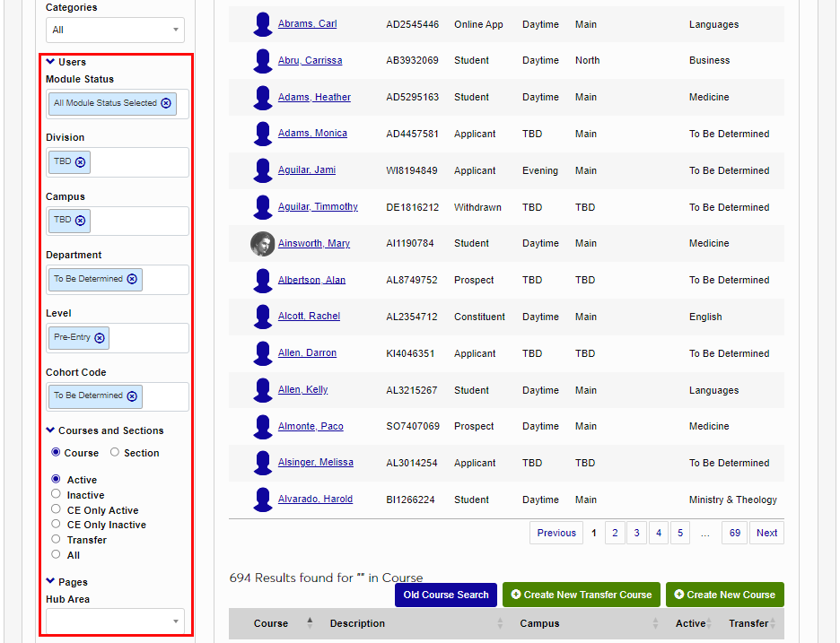Choose the CE Only Active option
Viewport: 840px width, 643px height.
coord(54,509)
